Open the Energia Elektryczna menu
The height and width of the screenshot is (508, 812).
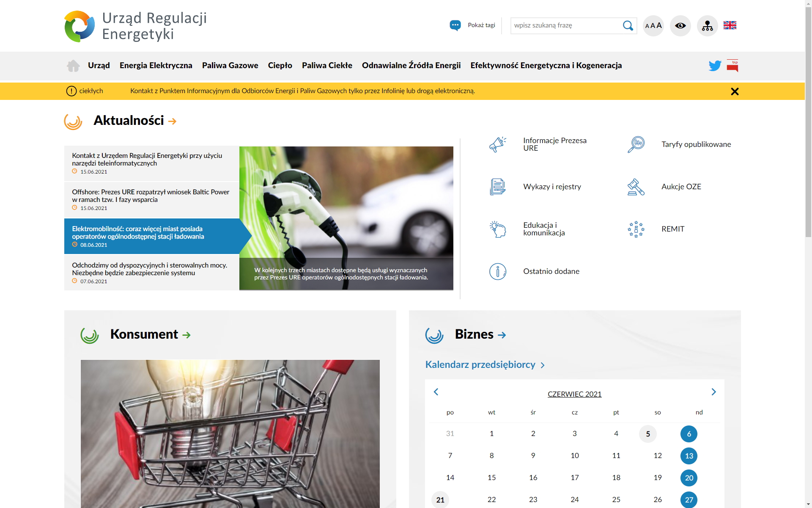pyautogui.click(x=156, y=66)
